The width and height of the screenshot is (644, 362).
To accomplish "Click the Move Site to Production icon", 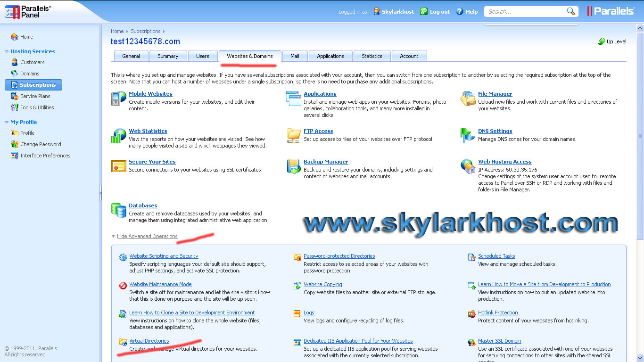I will coord(472,285).
